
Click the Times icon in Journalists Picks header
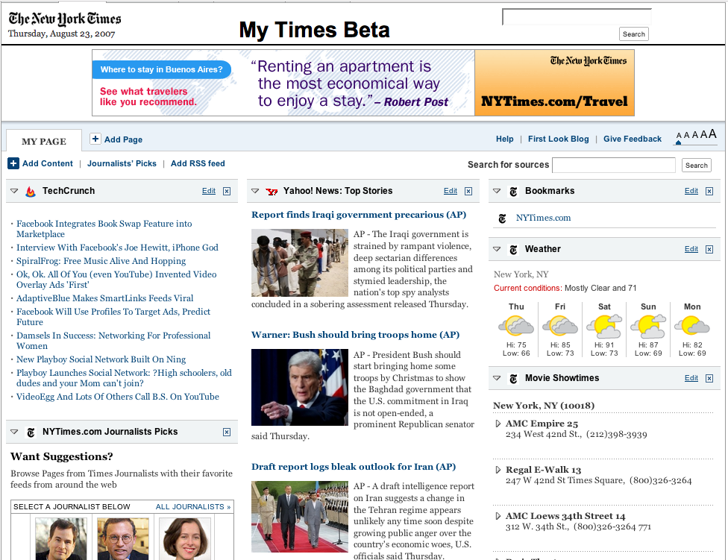[x=31, y=432]
